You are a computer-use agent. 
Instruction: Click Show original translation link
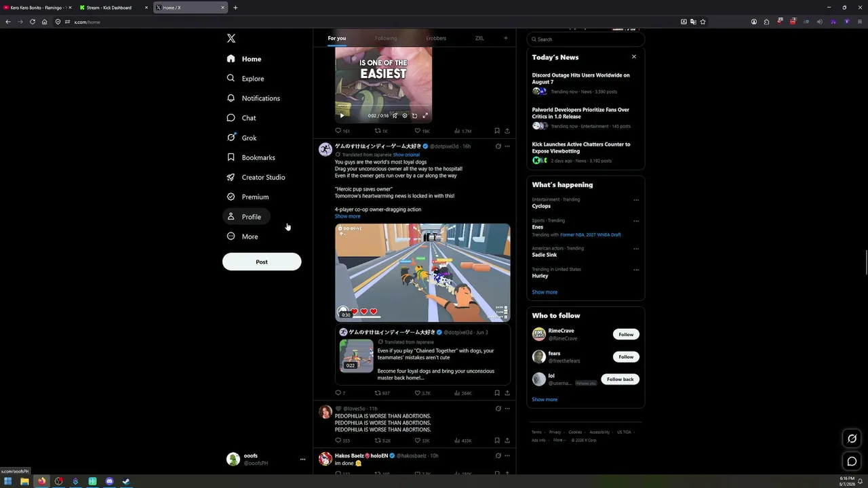coord(406,155)
